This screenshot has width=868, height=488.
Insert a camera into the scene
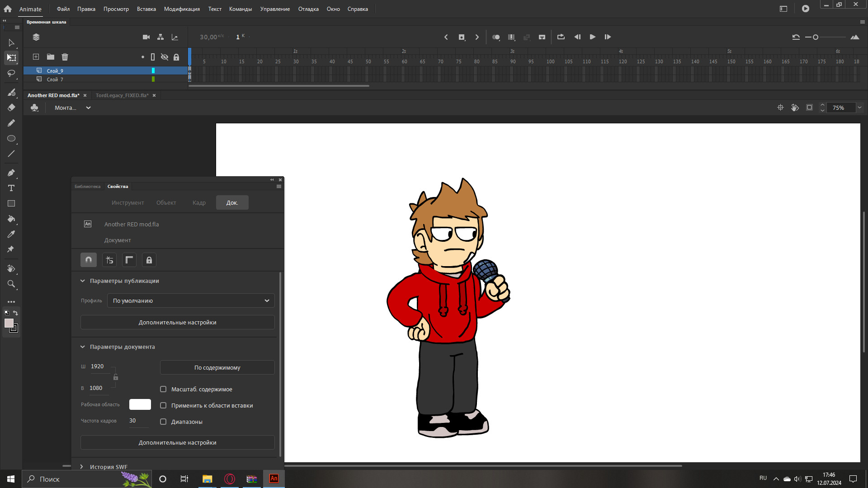pyautogui.click(x=146, y=37)
